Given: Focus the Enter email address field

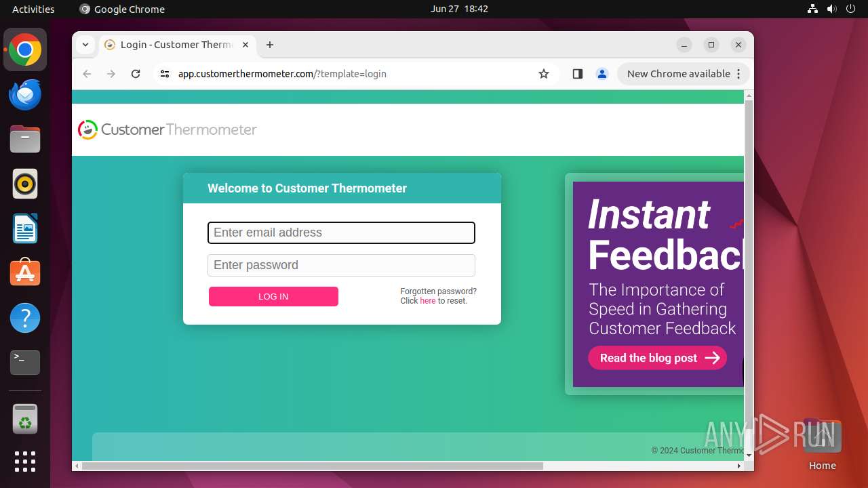Looking at the screenshot, I should pos(341,232).
